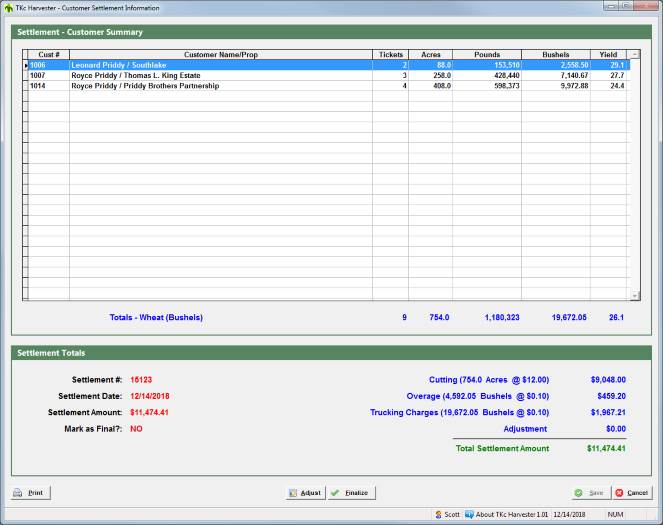Cancel the settlement with Cancel button
The image size is (663, 525).
click(631, 493)
